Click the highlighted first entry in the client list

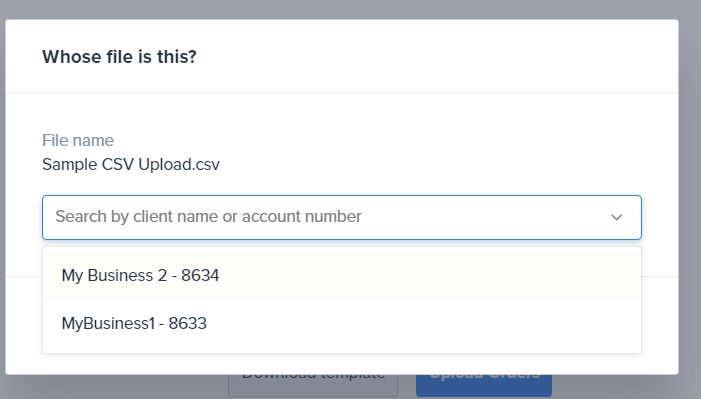[342, 275]
